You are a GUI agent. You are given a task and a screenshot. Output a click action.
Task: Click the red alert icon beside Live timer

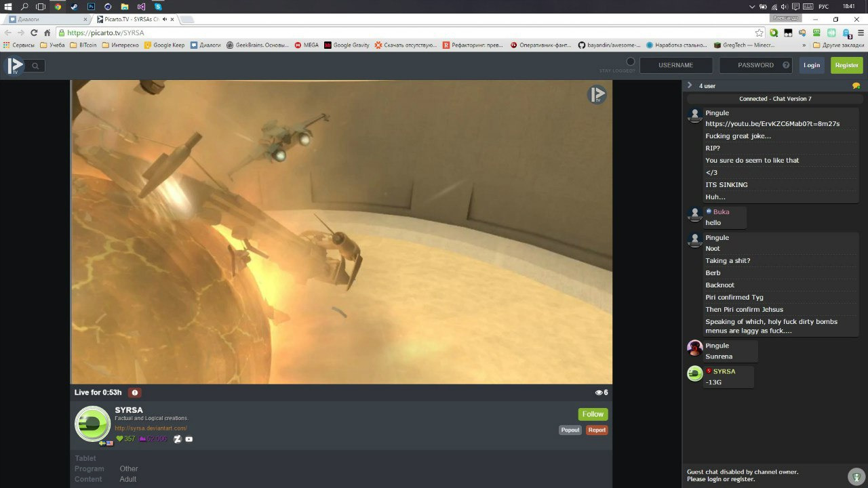(134, 392)
